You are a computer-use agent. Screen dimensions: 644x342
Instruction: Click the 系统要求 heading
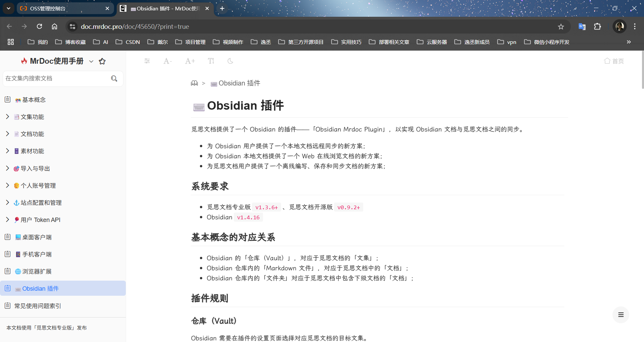210,186
